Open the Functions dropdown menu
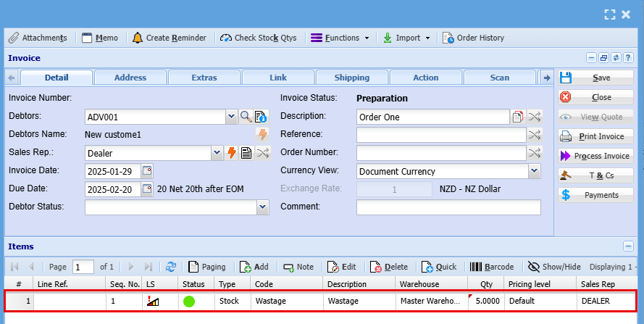Image resolution: width=644 pixels, height=324 pixels. coord(340,38)
